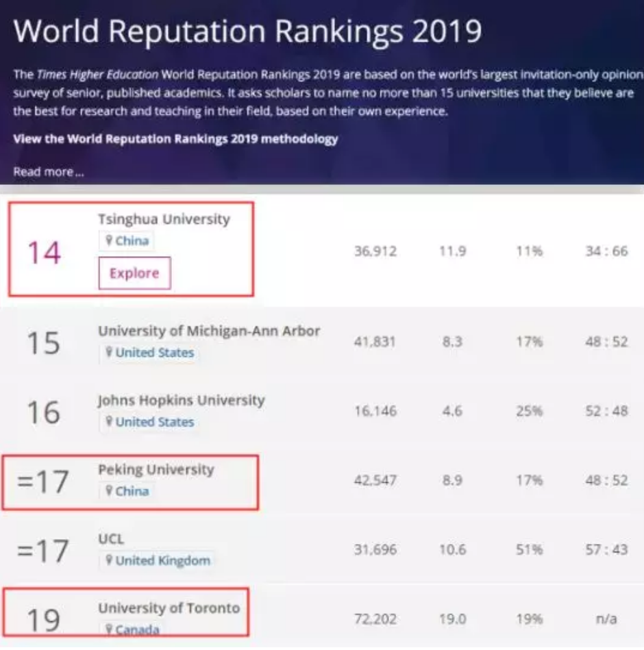
Task: Click United States location under Johns Hopkins
Action: coord(150,422)
